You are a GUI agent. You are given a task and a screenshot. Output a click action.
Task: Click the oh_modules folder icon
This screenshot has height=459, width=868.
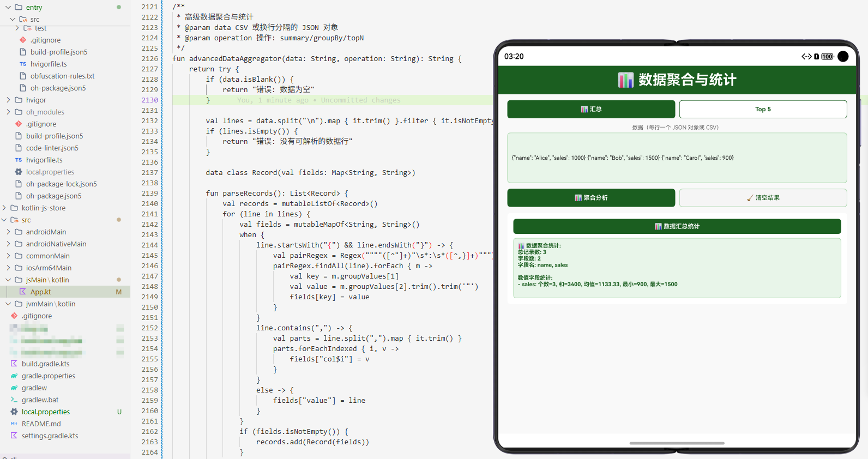pyautogui.click(x=19, y=112)
